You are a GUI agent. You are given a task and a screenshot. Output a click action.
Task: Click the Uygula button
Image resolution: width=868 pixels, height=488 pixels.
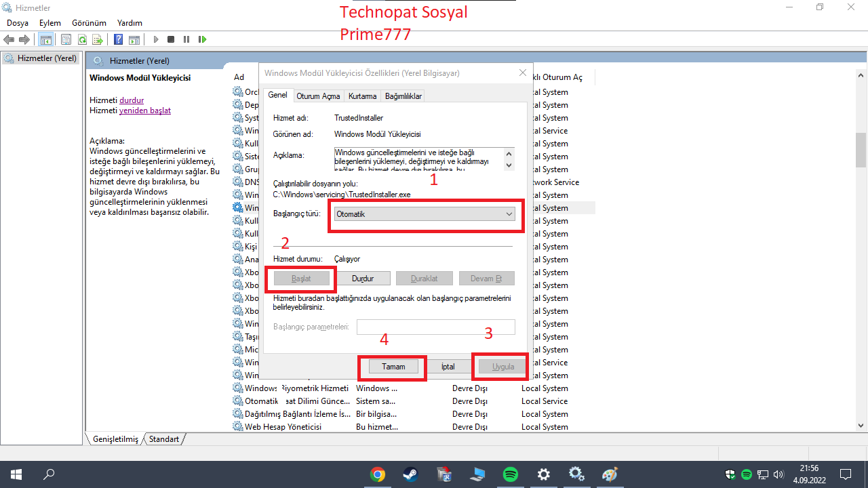[x=502, y=367]
